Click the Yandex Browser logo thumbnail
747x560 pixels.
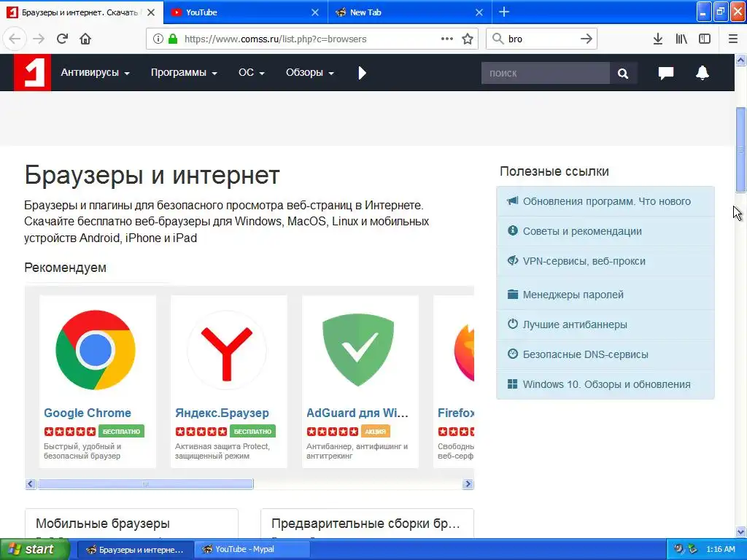click(227, 350)
